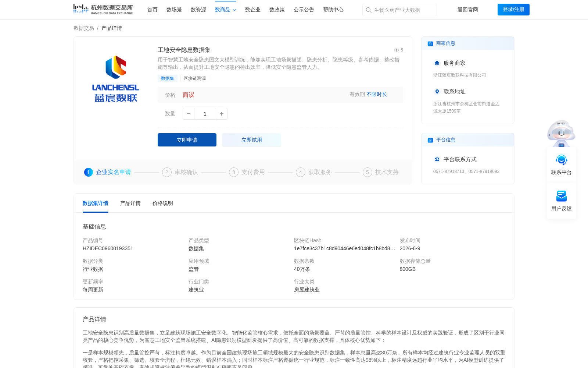Open the 数政策 nav item
This screenshot has height=368, width=588.
click(277, 10)
